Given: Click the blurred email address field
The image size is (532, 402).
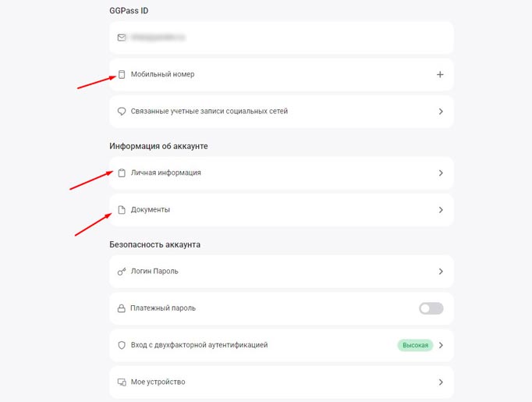Looking at the screenshot, I should (x=158, y=37).
